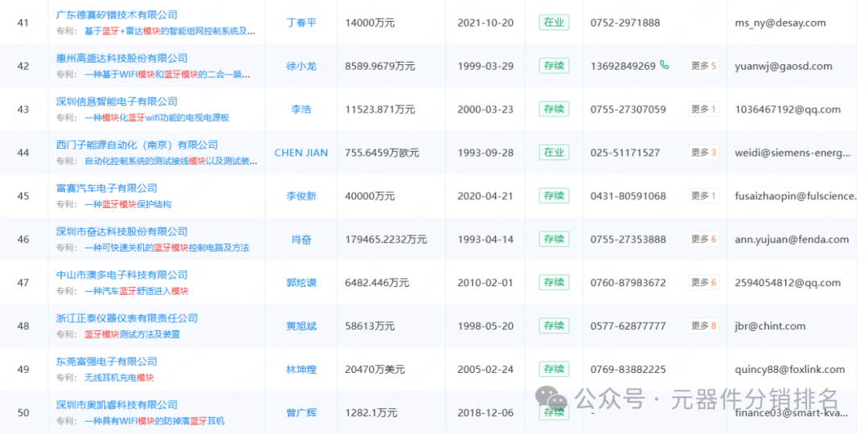View legal representative 林坤煌

pos(301,369)
